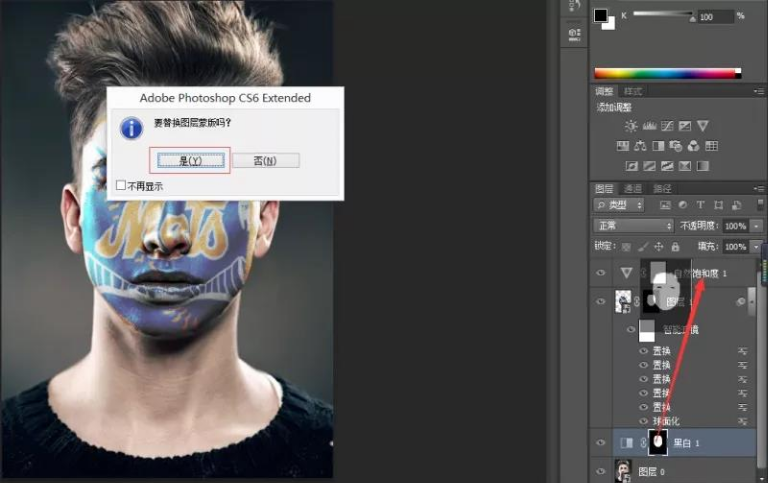Add a Vibrance adjustment from Adjustments panel
The width and height of the screenshot is (768, 483).
click(x=702, y=126)
